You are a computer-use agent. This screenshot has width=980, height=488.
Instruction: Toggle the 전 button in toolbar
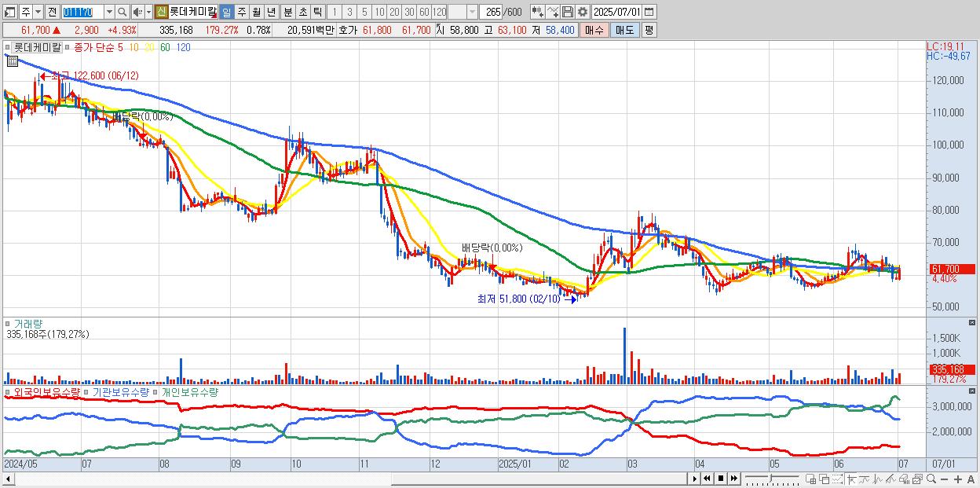pos(52,12)
